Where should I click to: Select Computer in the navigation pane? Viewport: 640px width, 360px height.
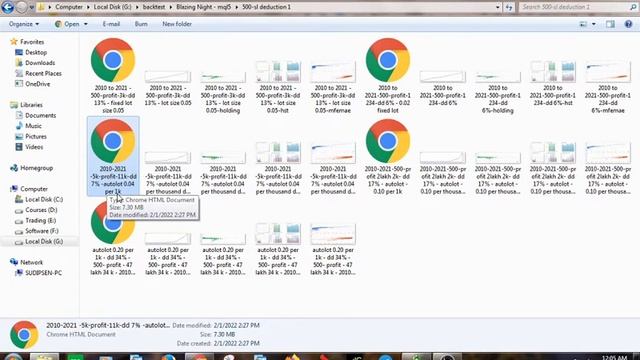click(34, 189)
